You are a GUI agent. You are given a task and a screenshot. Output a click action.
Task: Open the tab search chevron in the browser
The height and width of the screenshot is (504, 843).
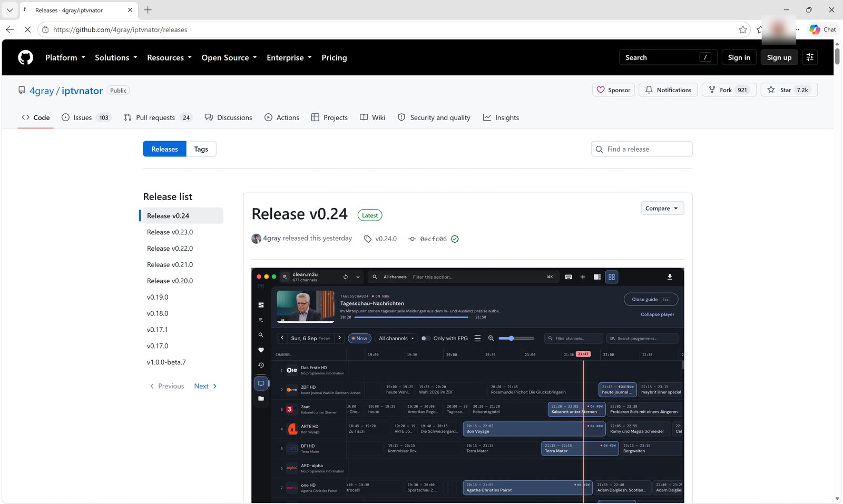9,10
